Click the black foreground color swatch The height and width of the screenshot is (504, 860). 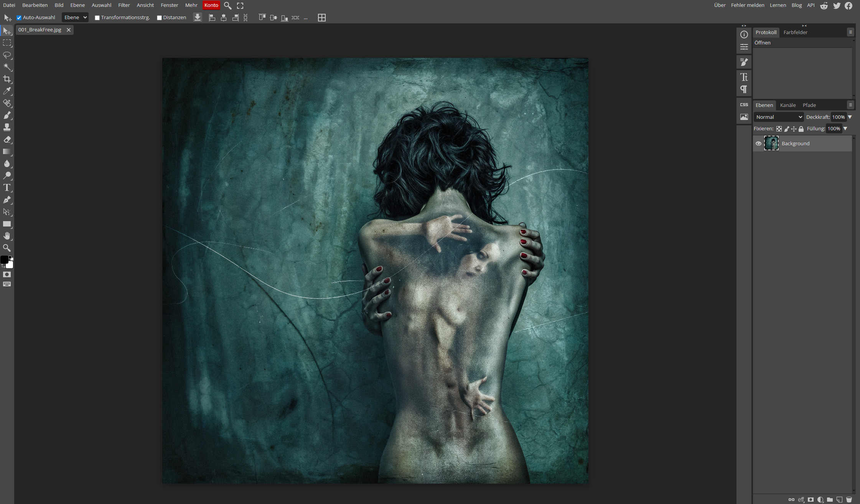click(4, 260)
